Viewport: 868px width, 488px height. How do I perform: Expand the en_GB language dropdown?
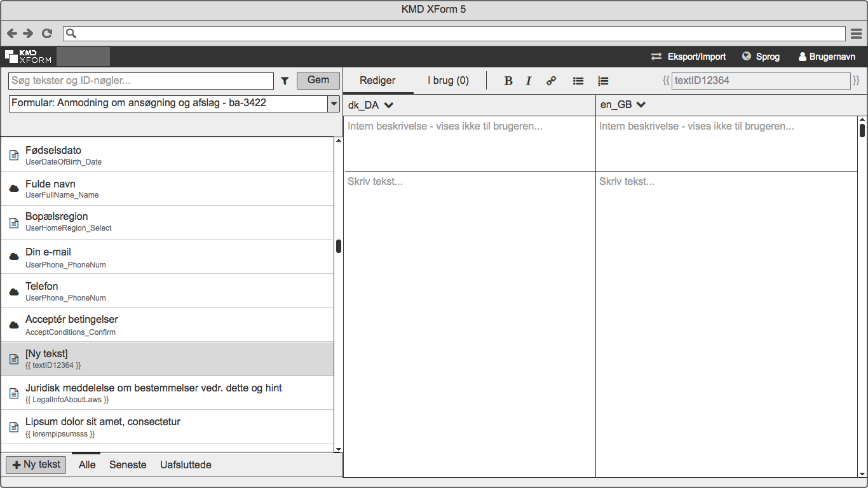click(641, 105)
